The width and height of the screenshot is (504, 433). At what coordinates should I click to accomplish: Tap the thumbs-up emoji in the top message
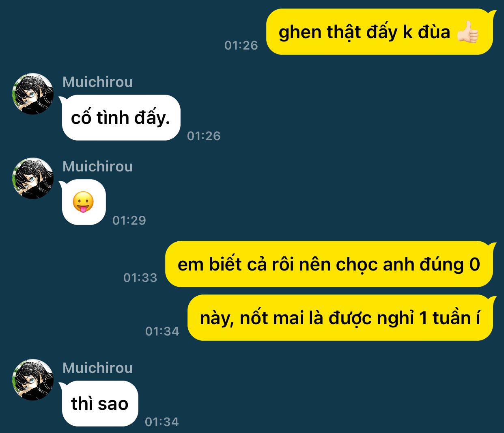pyautogui.click(x=467, y=32)
